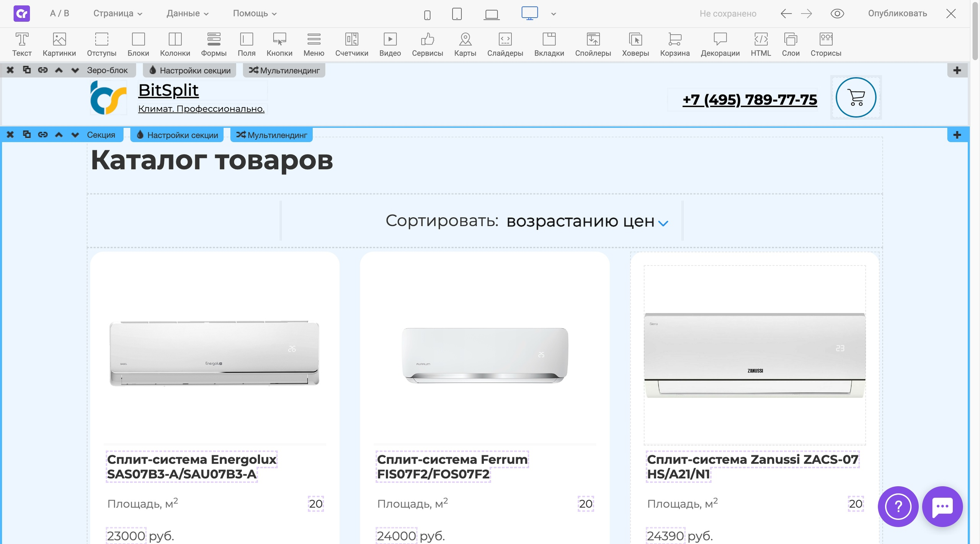Add a Кнопки element
The width and height of the screenshot is (980, 544).
tap(279, 44)
